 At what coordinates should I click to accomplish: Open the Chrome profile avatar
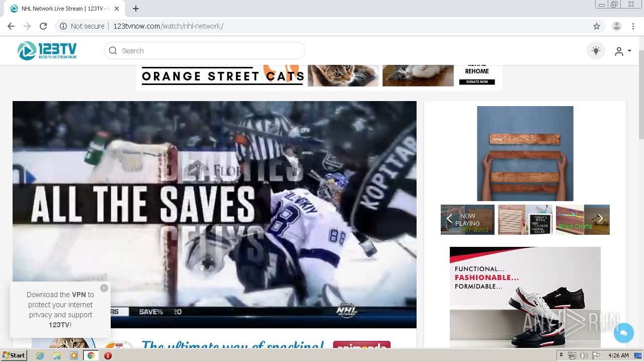pos(617,26)
